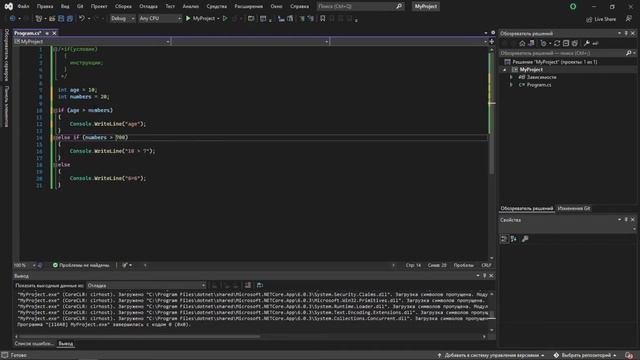Toggle auto-hide pin of Output panel
640x360 pixels.
484,276
